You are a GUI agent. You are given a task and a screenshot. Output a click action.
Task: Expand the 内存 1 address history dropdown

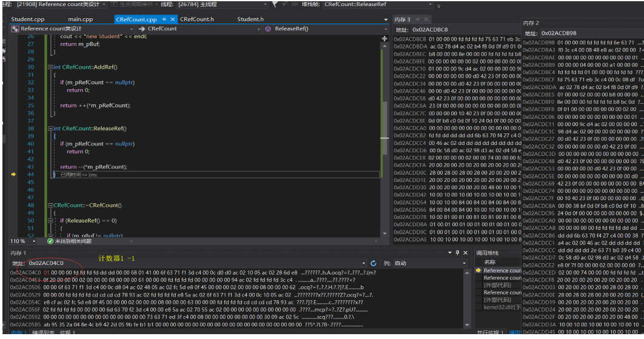(x=363, y=263)
